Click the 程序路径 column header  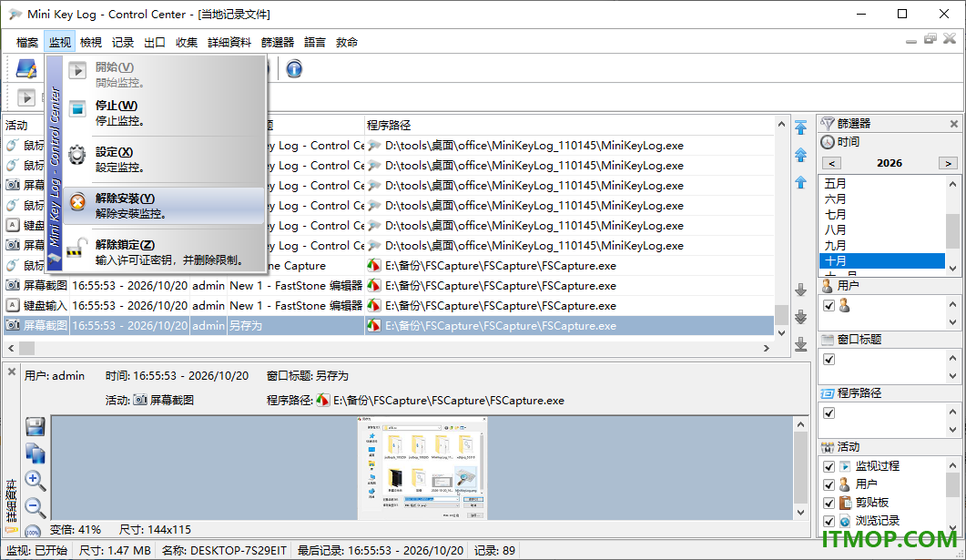click(x=389, y=125)
